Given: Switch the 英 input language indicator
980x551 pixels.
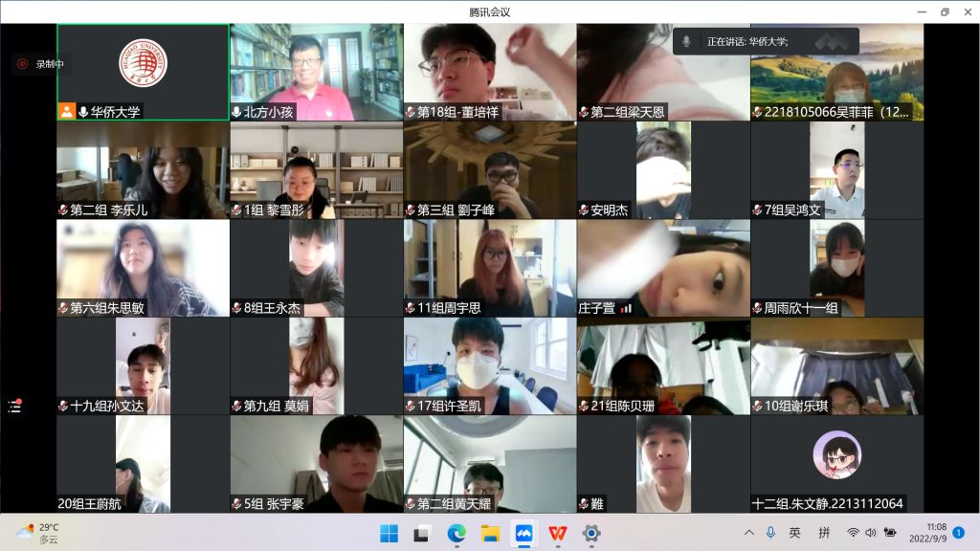Looking at the screenshot, I should [794, 533].
